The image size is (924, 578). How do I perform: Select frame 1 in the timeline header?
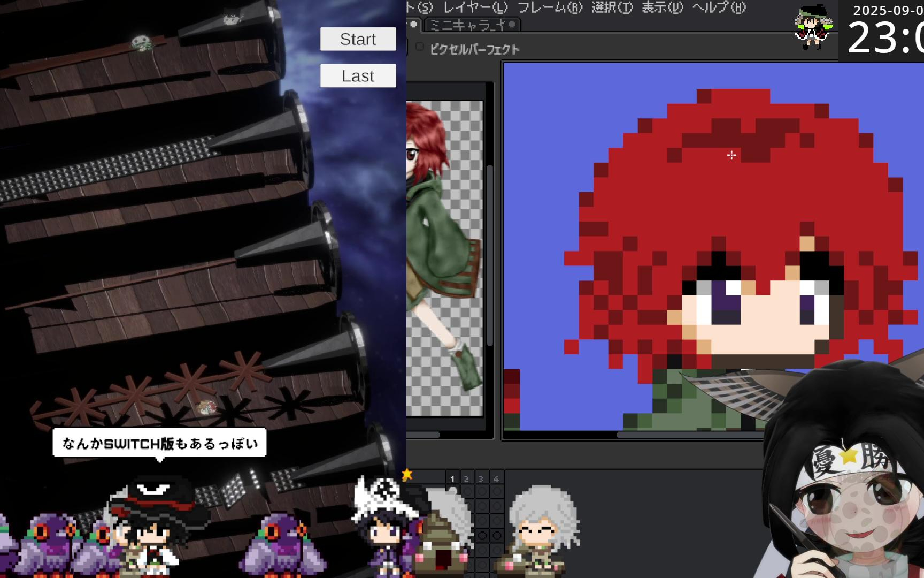(452, 478)
